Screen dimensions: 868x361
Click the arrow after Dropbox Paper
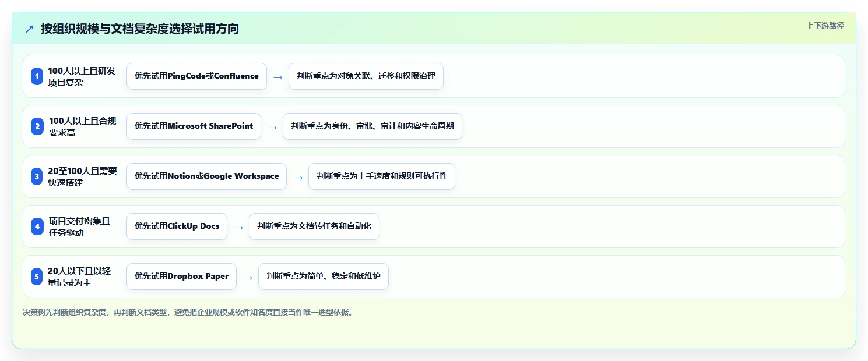coord(248,277)
